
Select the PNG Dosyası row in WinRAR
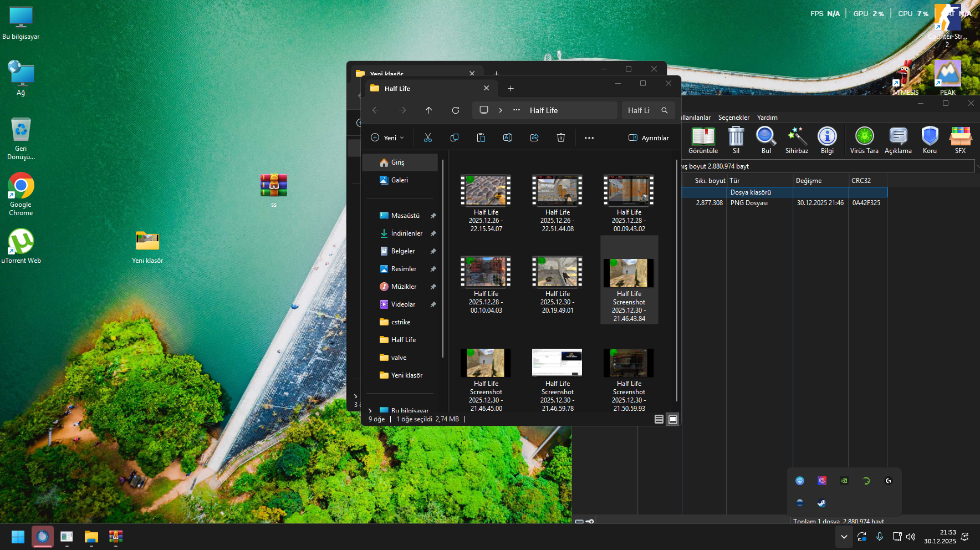(x=784, y=203)
